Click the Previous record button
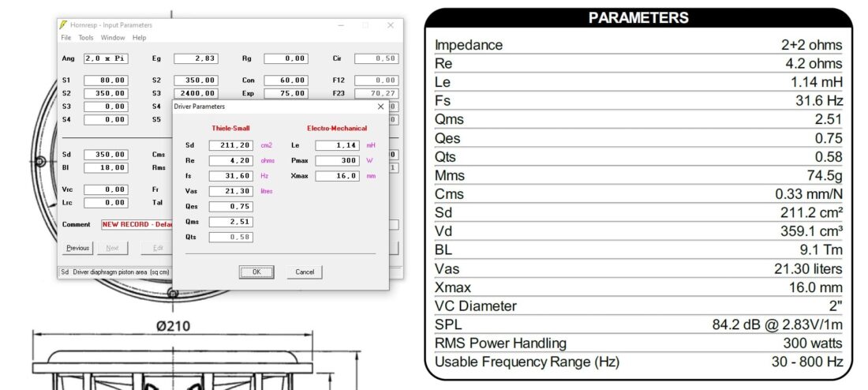 [x=77, y=248]
